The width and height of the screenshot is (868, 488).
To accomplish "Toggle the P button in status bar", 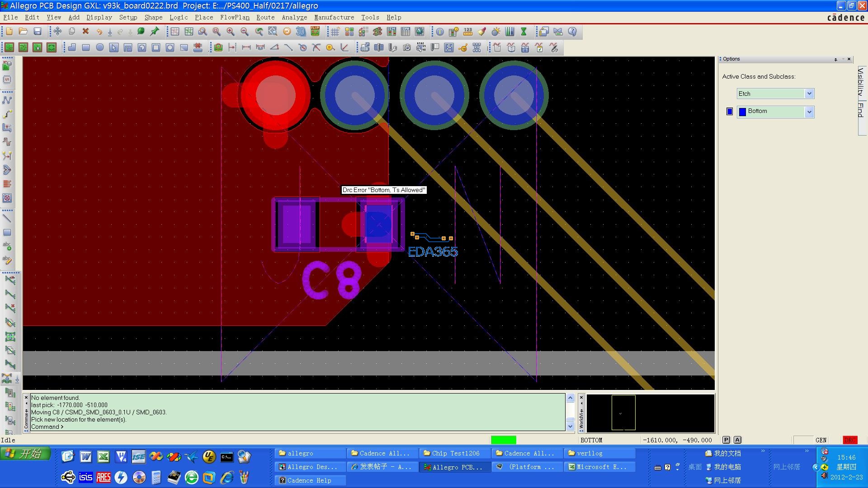I will (x=726, y=440).
